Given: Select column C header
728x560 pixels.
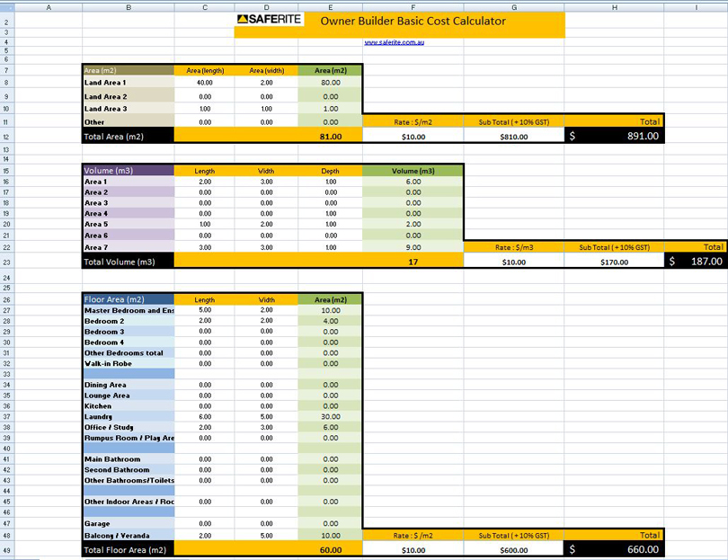Looking at the screenshot, I should (x=205, y=6).
